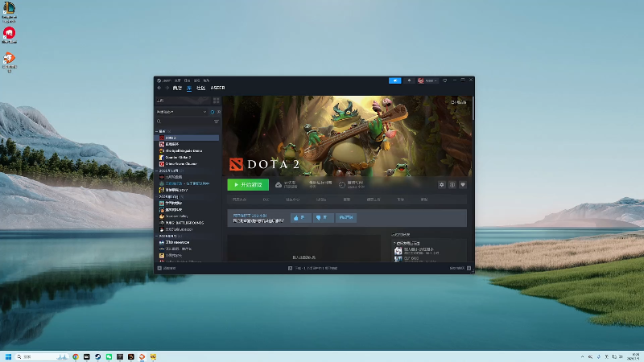Open the Community Hub tab for Dota 2
The width and height of the screenshot is (644, 362).
click(x=293, y=200)
